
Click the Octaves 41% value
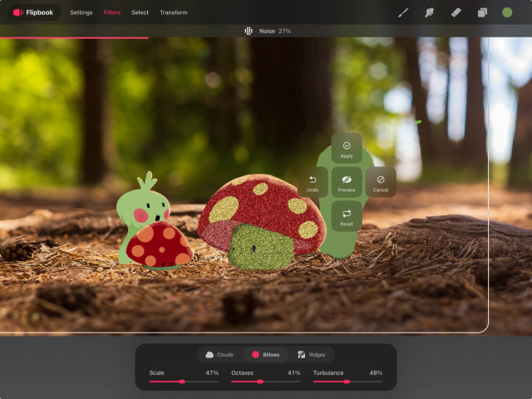pos(293,372)
